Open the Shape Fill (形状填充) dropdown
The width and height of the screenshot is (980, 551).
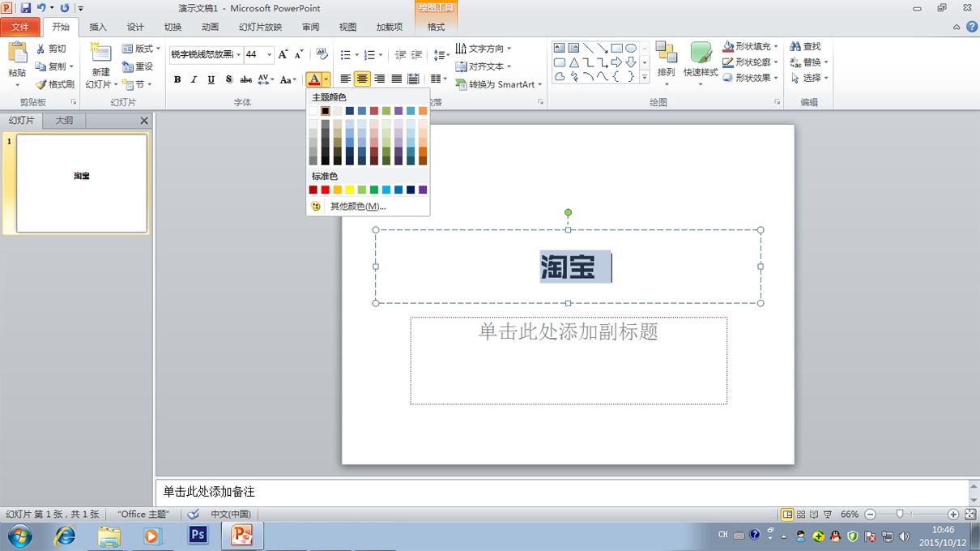coord(751,47)
